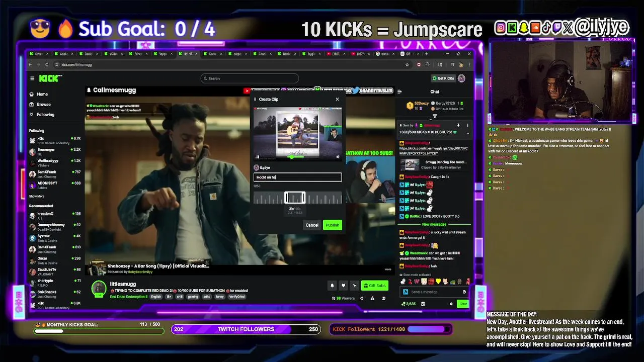Open DommyxMommy recommended channel
644x362 pixels.
pyautogui.click(x=54, y=227)
